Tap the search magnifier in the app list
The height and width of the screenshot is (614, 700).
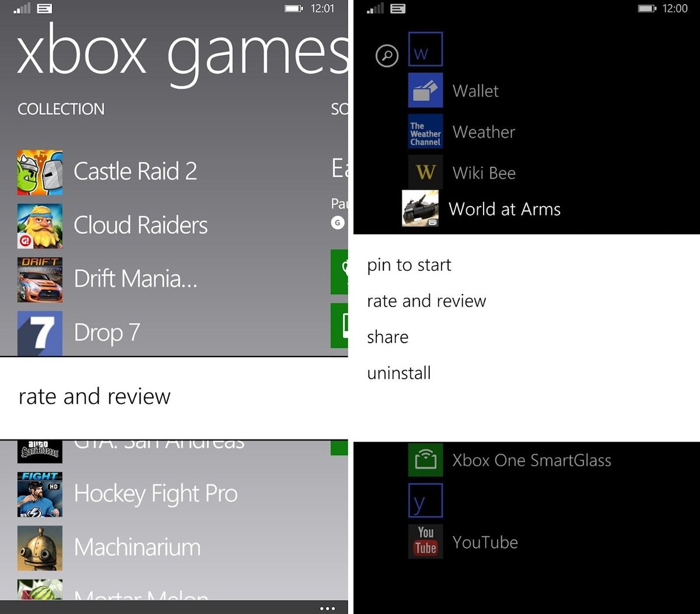pyautogui.click(x=387, y=56)
